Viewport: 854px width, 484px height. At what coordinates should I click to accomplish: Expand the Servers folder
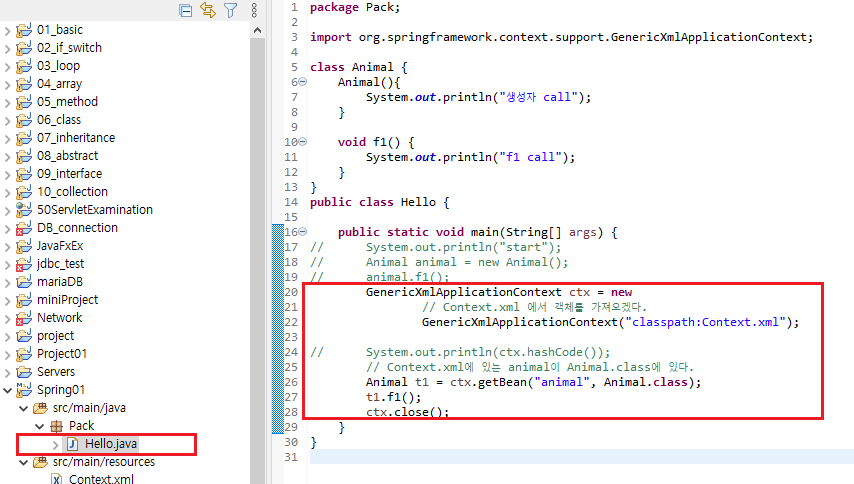coord(8,372)
